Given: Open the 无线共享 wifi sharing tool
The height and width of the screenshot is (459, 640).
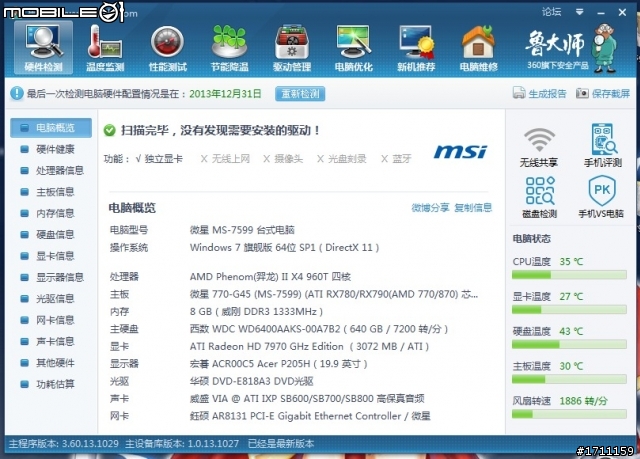Looking at the screenshot, I should point(539,147).
